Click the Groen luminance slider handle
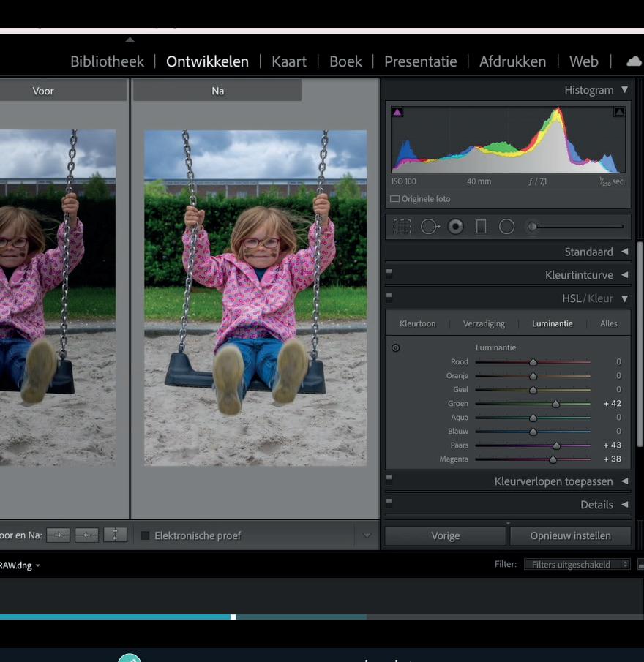644x662 pixels. (555, 404)
